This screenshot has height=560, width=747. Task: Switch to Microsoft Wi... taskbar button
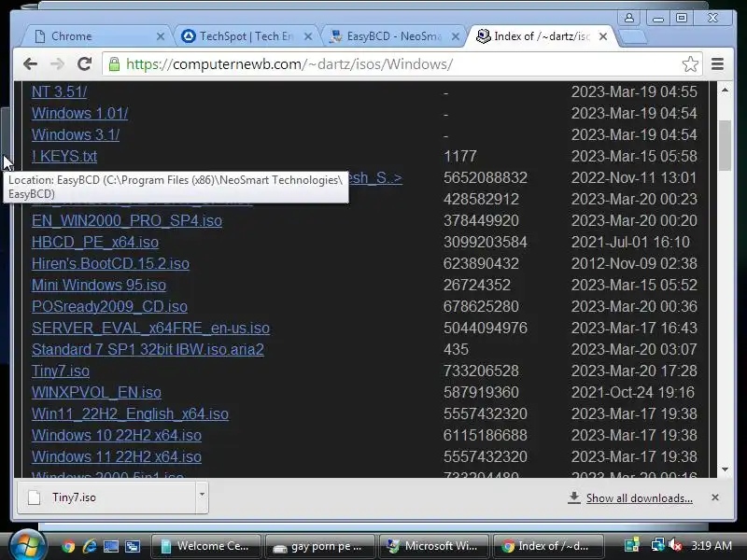point(433,546)
